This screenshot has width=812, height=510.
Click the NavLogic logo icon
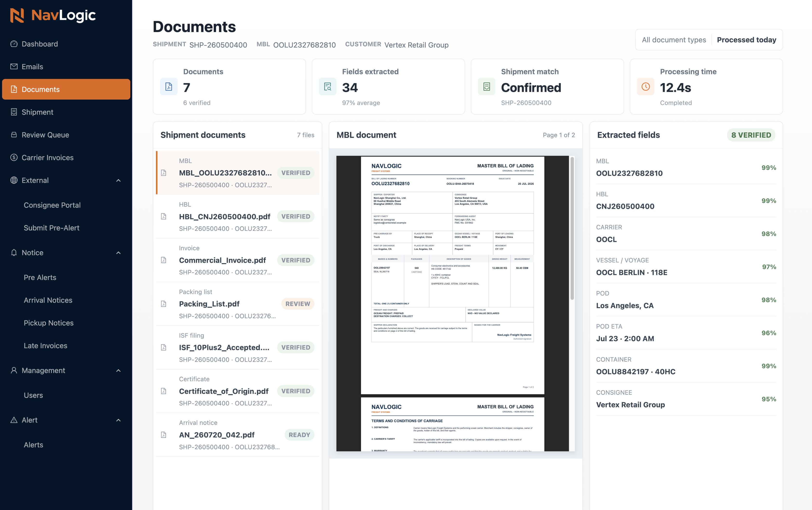(x=17, y=15)
